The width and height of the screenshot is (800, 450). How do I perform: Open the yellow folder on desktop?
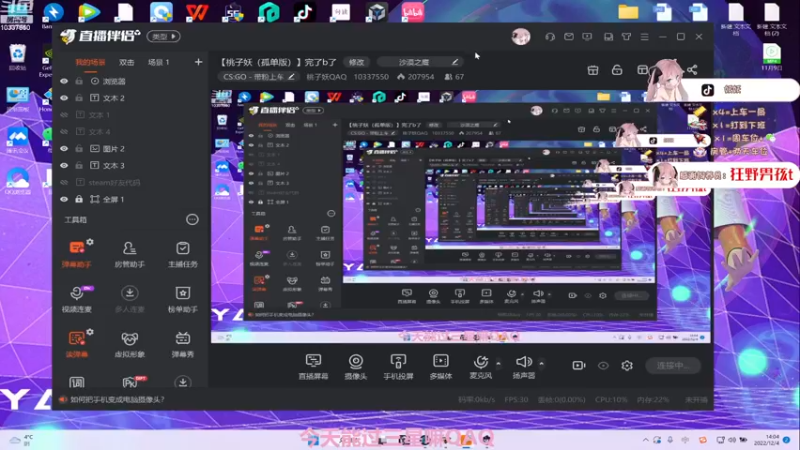pos(628,12)
